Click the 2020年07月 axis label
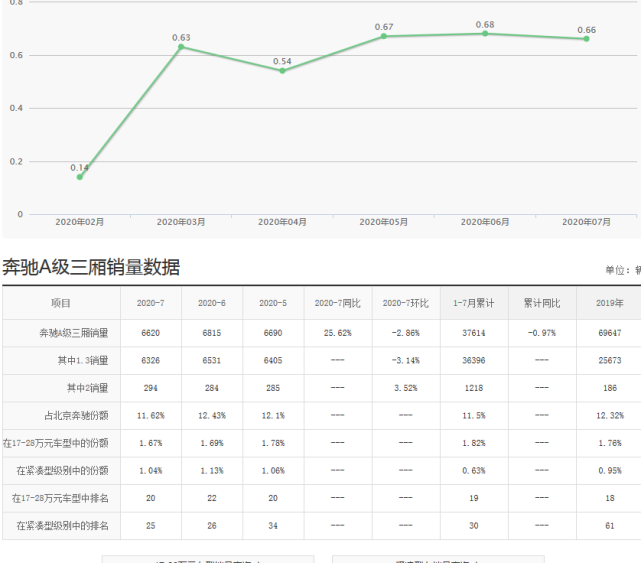 coord(587,222)
